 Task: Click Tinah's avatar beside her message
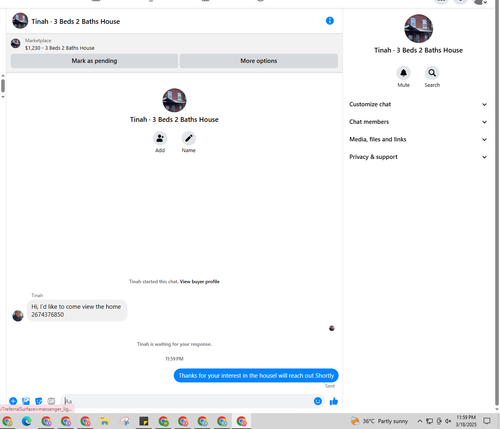coord(18,316)
